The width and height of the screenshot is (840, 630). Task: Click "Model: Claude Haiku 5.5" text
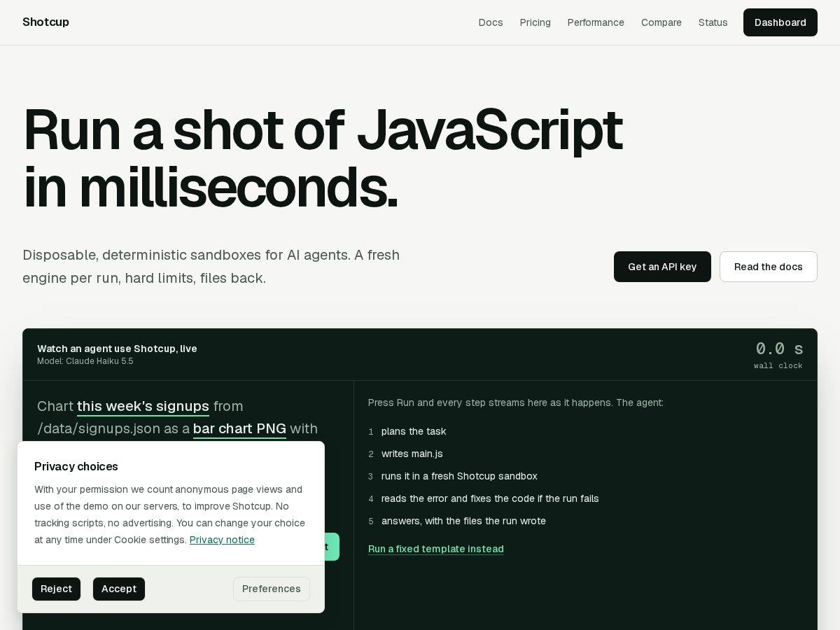85,361
